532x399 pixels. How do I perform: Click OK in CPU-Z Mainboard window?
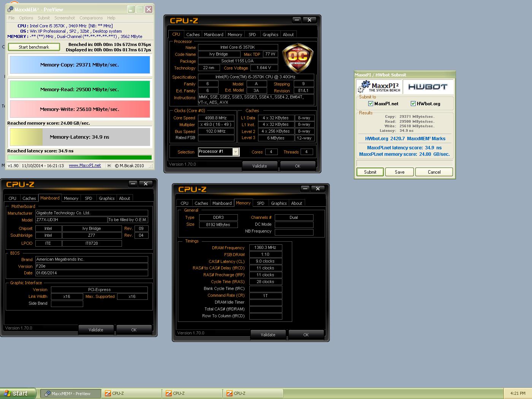click(134, 330)
